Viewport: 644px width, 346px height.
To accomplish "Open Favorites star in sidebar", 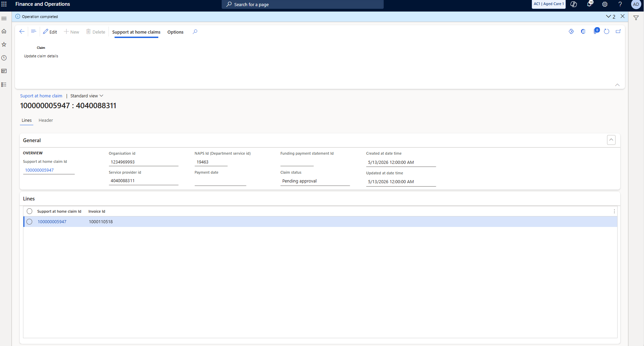I will tap(4, 44).
